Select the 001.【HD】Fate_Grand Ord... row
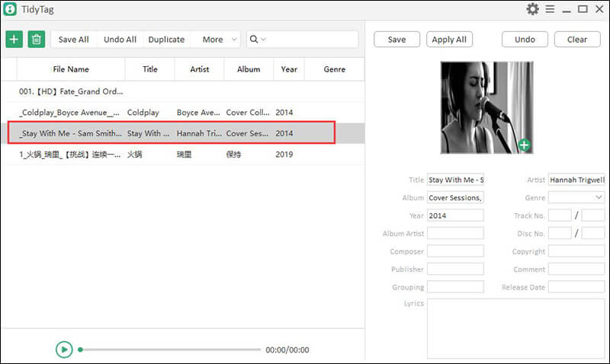 (183, 91)
